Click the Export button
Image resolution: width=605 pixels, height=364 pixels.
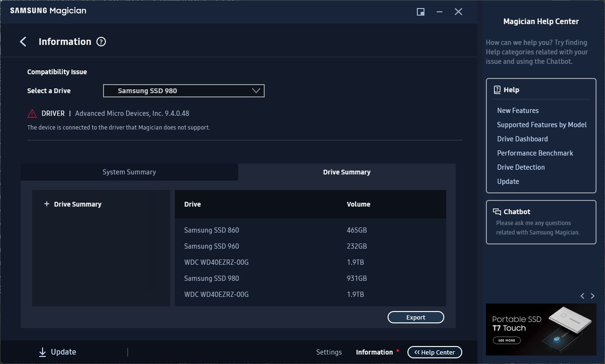[x=416, y=318]
